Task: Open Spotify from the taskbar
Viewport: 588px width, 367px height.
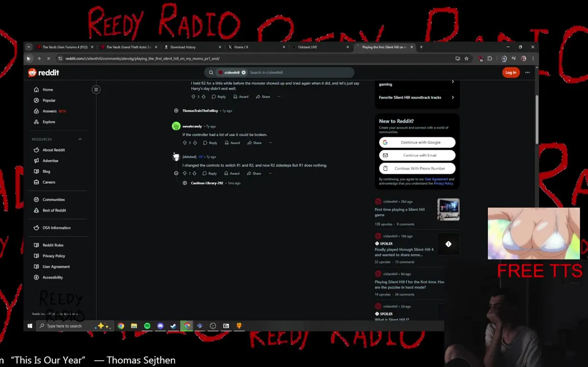Action: [x=147, y=326]
